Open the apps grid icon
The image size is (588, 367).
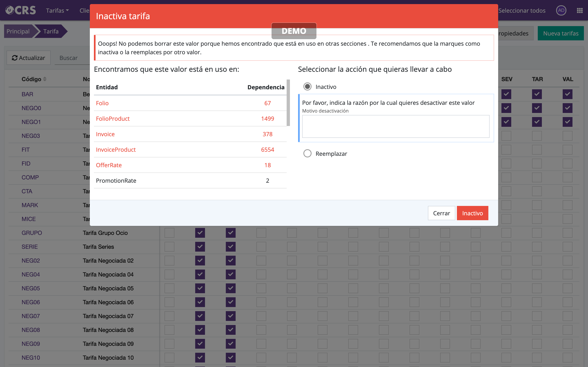click(x=579, y=10)
